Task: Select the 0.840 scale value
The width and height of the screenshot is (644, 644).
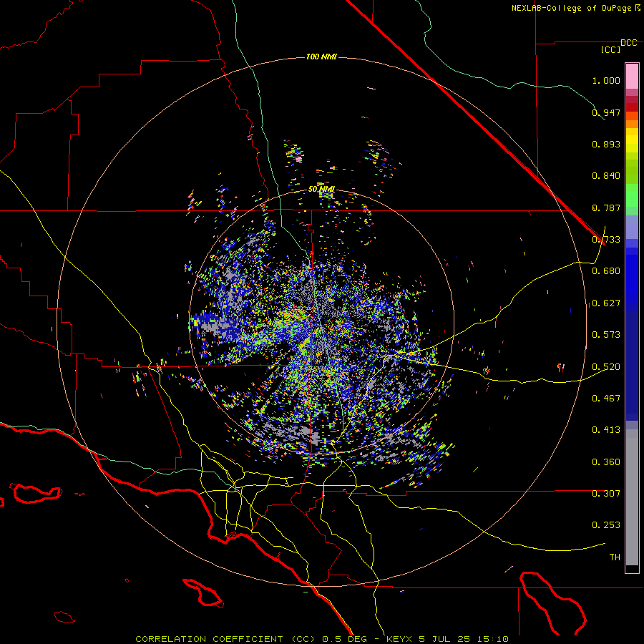Action: (x=606, y=176)
